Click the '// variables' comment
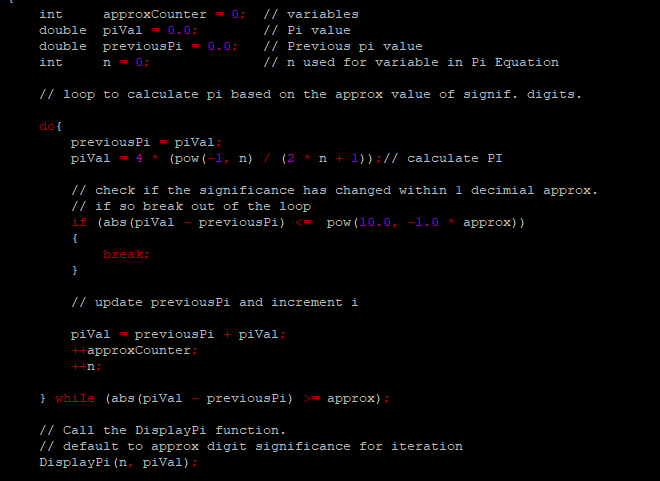Image resolution: width=660 pixels, height=481 pixels. [x=311, y=14]
